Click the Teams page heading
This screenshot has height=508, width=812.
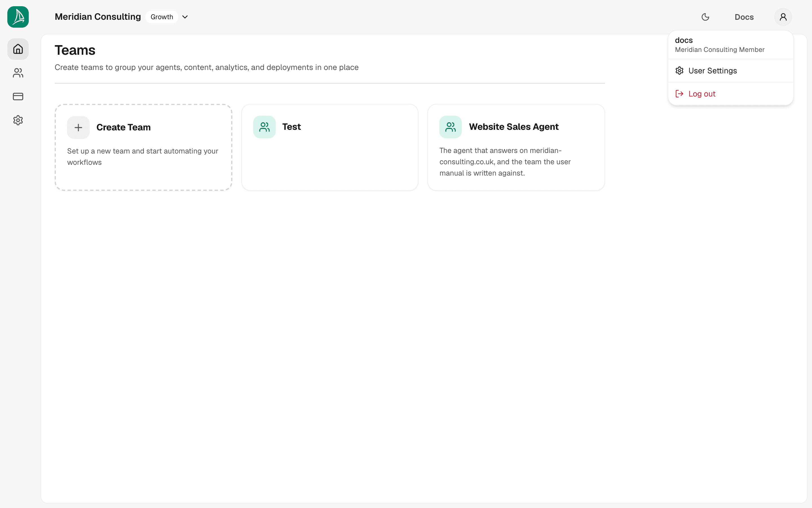click(x=75, y=50)
